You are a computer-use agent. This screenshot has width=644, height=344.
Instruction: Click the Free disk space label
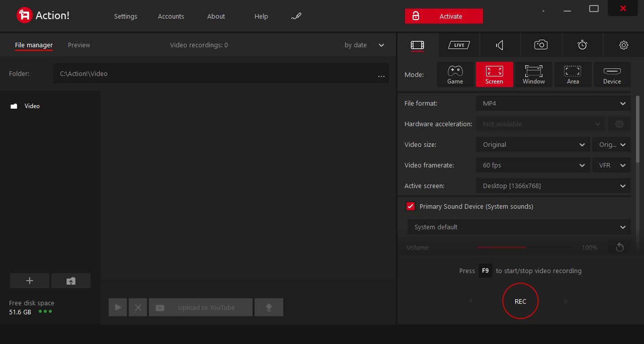(32, 303)
